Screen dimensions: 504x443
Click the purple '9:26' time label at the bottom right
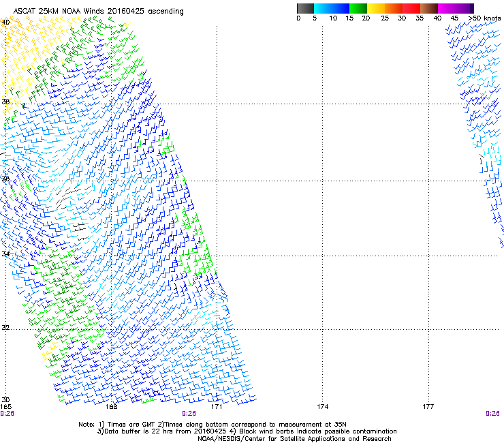(492, 414)
